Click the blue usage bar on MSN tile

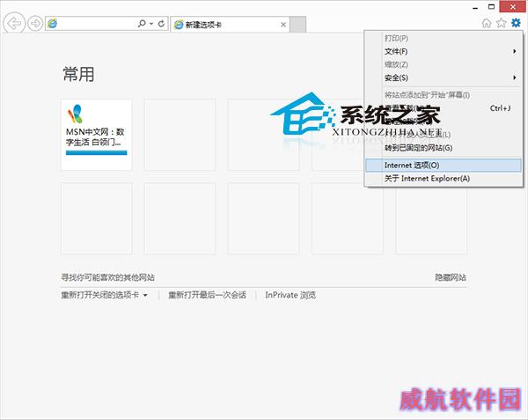[x=96, y=153]
